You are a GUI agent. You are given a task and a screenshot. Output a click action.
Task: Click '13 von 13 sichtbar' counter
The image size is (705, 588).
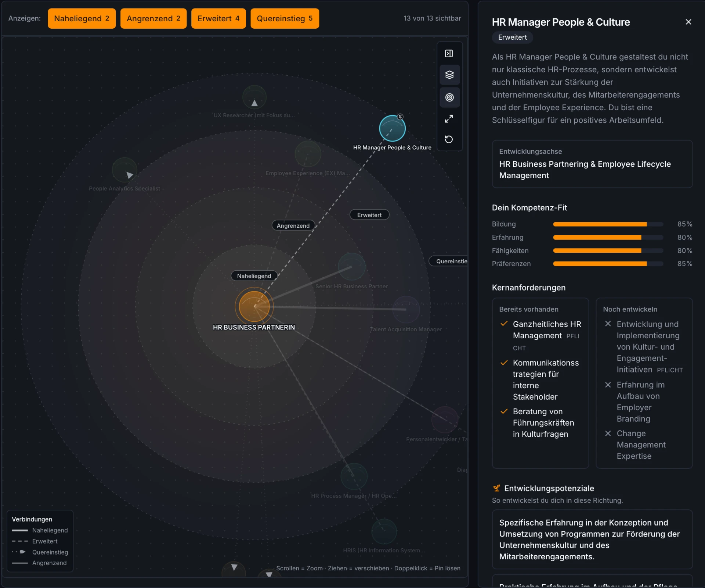[432, 18]
